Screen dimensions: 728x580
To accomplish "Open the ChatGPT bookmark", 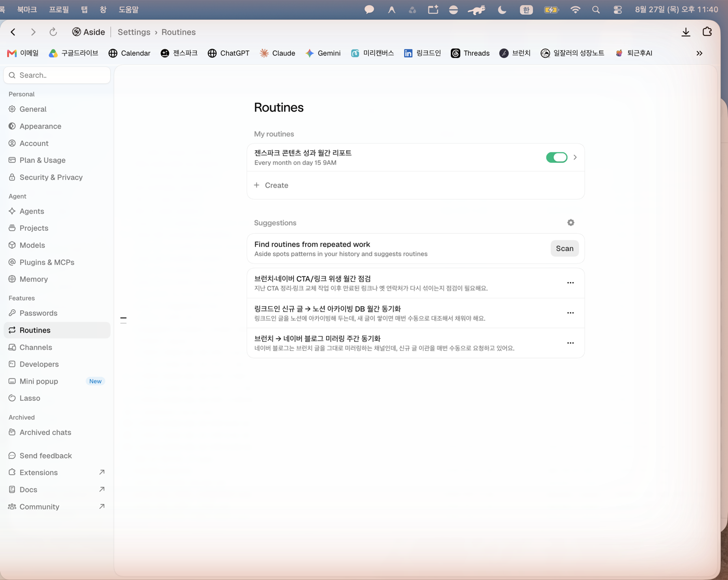I will coord(228,53).
